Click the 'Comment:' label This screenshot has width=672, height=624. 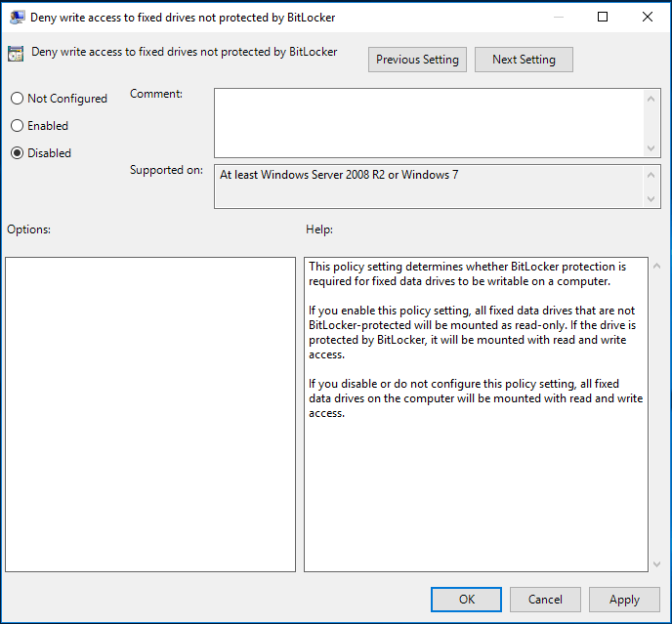coord(156,94)
